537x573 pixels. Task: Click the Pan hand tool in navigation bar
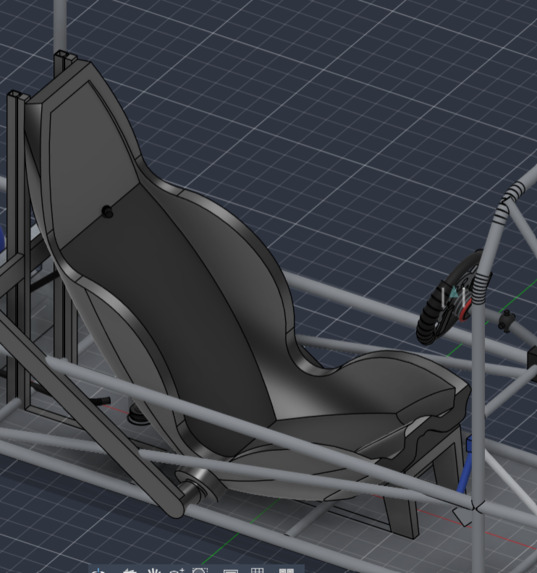(x=154, y=570)
